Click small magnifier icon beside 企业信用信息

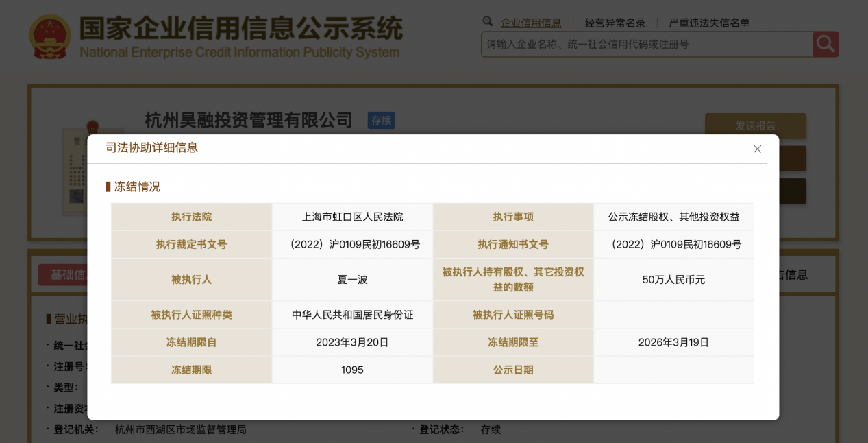coord(488,22)
